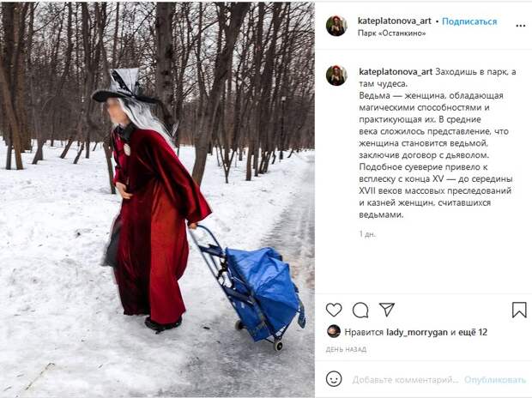Follow the account via Подписаться

pyautogui.click(x=469, y=21)
